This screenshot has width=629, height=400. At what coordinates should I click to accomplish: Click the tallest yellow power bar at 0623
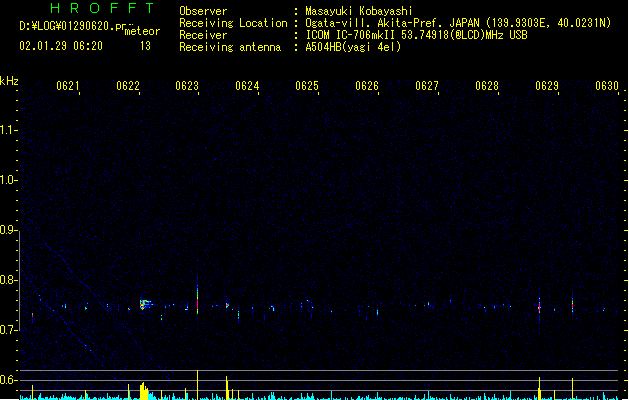[197, 385]
